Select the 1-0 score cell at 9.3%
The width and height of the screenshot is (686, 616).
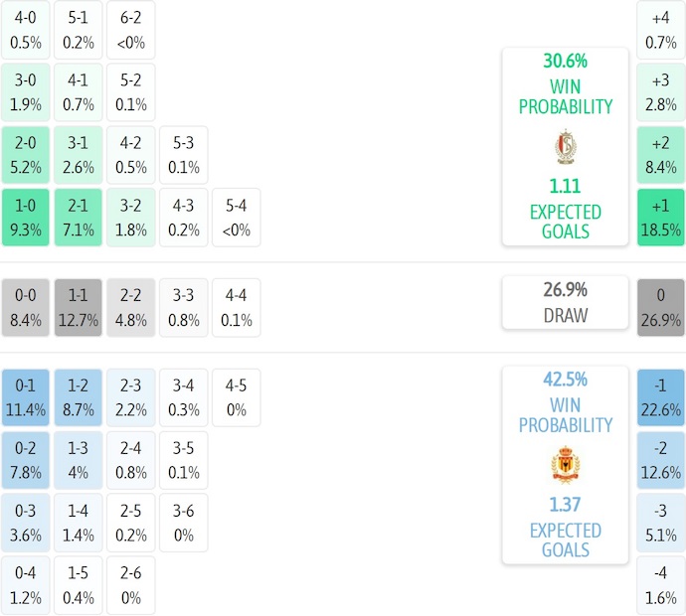click(26, 218)
